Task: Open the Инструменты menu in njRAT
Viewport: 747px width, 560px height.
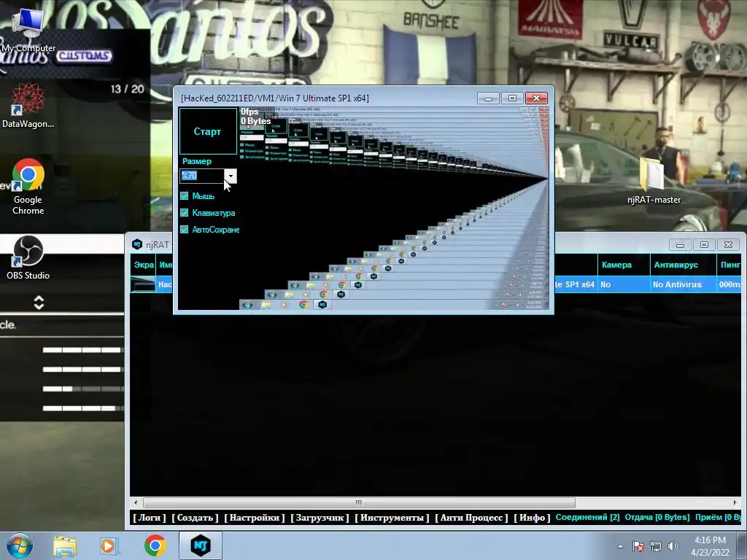Action: point(392,518)
